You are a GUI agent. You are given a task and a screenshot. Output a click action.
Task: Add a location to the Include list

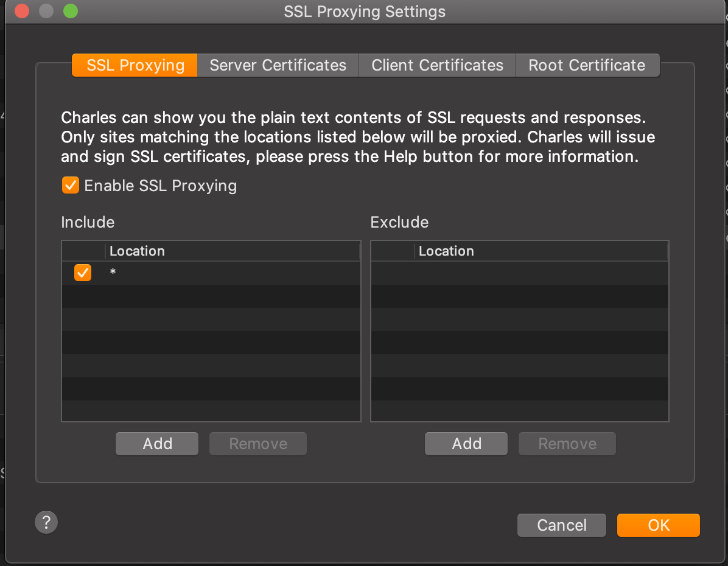(x=157, y=444)
